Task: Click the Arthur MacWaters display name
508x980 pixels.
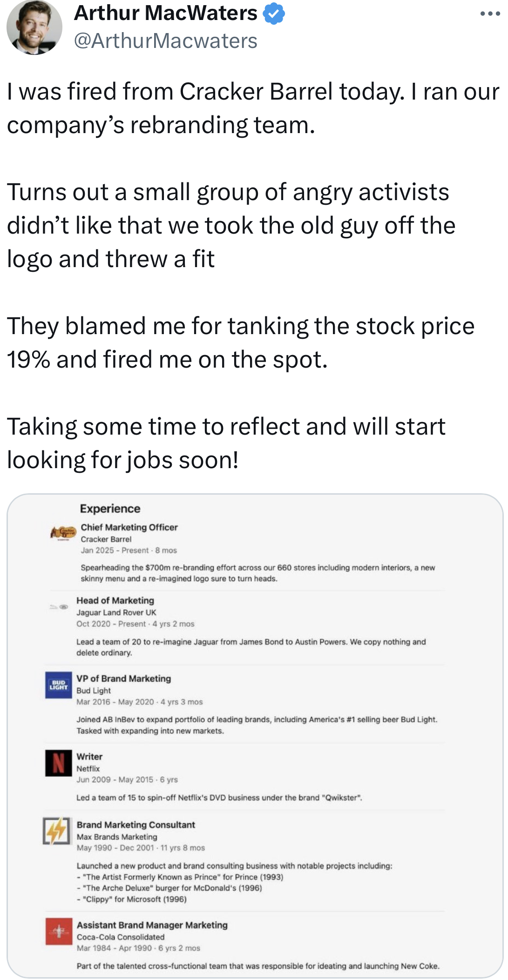Action: tap(165, 13)
